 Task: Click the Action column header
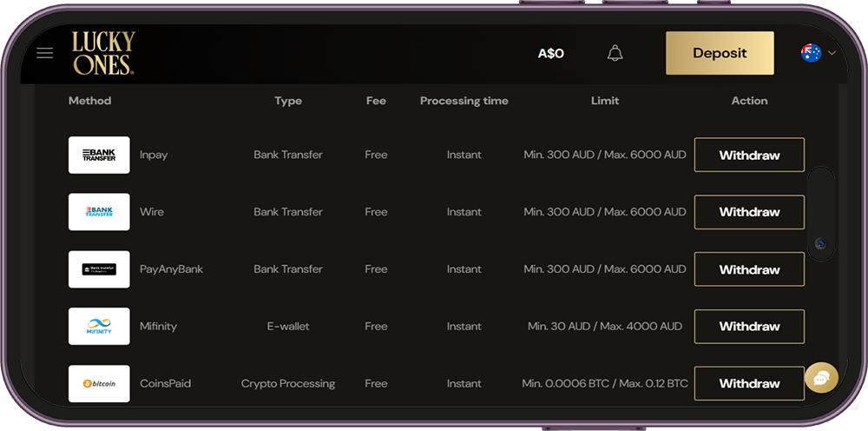(x=750, y=101)
